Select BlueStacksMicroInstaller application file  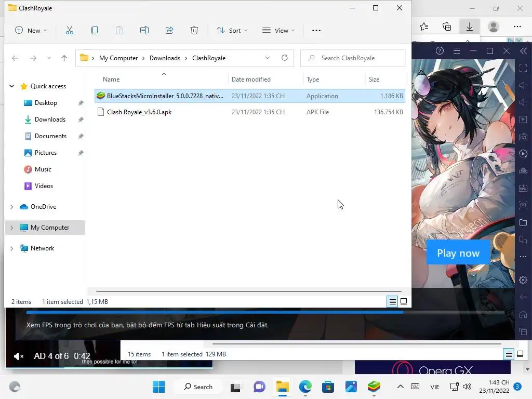click(250, 96)
